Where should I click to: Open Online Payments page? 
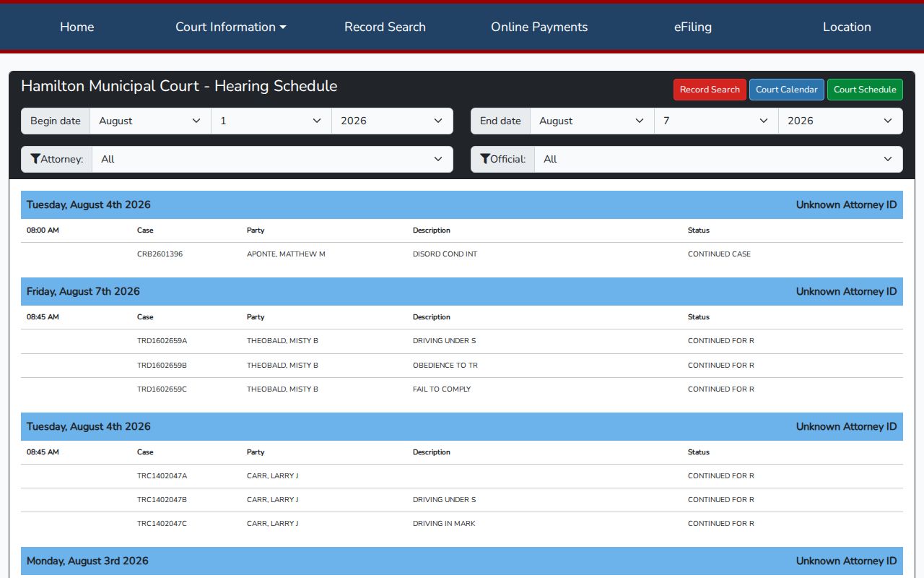point(539,27)
